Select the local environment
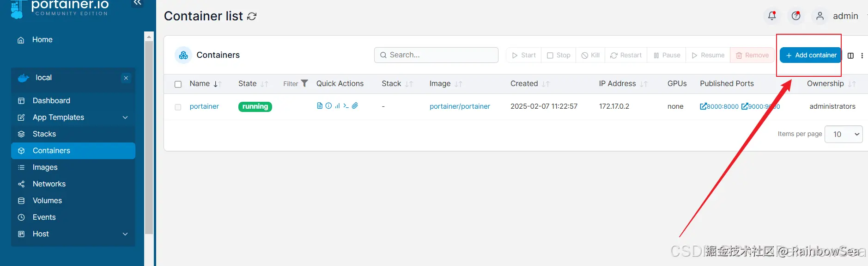This screenshot has height=266, width=868. [x=43, y=78]
